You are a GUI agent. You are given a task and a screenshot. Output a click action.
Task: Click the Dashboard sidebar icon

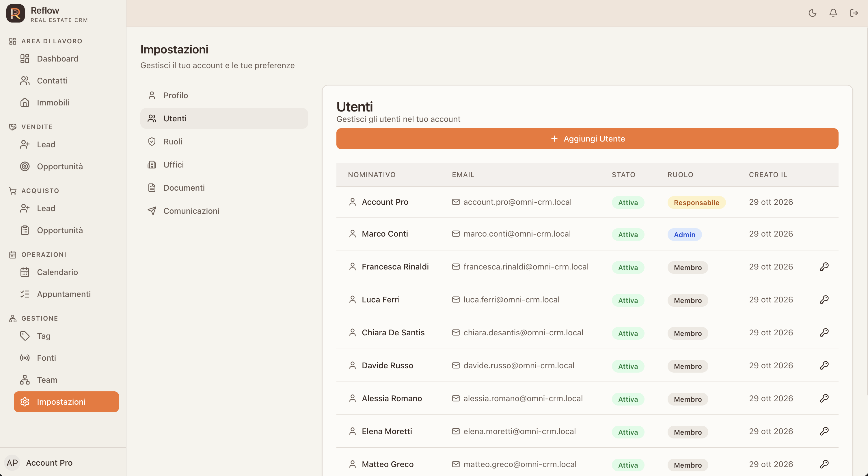pos(25,59)
